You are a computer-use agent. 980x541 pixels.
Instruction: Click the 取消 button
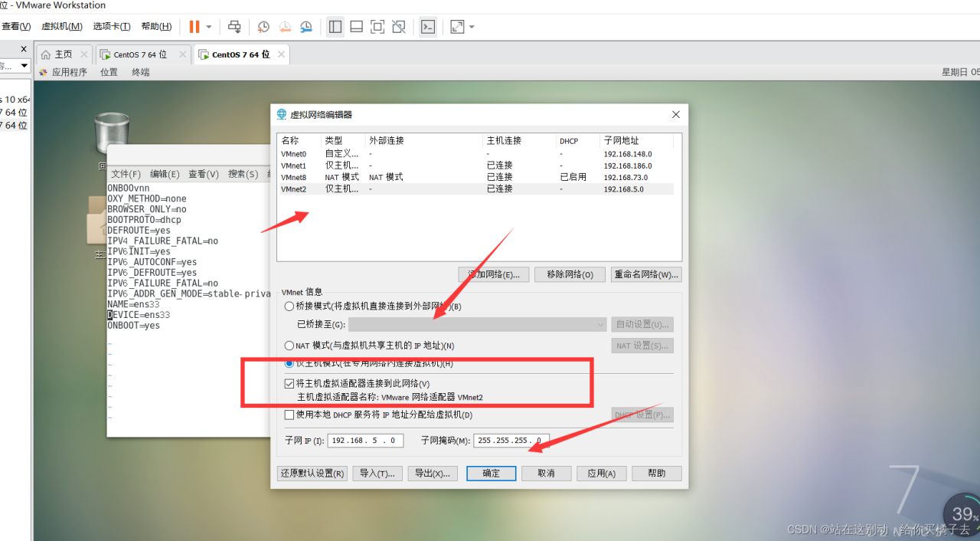tap(546, 474)
